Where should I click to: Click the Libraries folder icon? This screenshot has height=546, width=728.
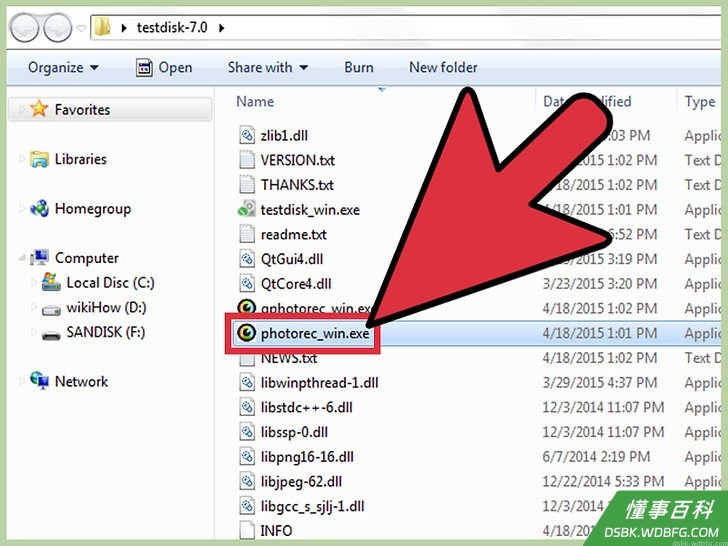pyautogui.click(x=39, y=159)
